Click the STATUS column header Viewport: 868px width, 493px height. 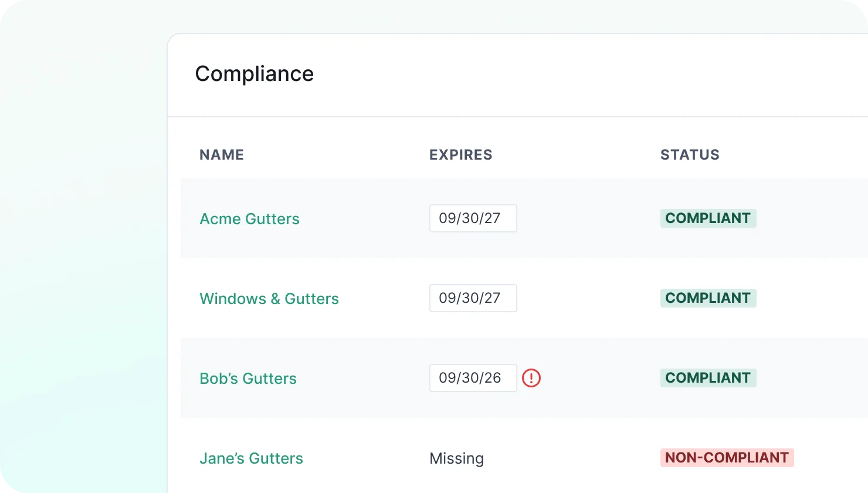click(690, 155)
